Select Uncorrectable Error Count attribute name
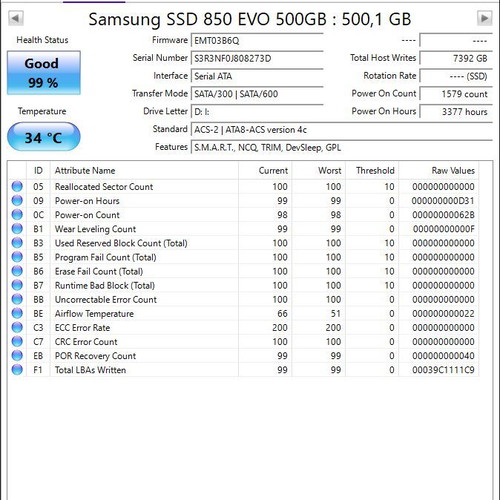 (106, 300)
